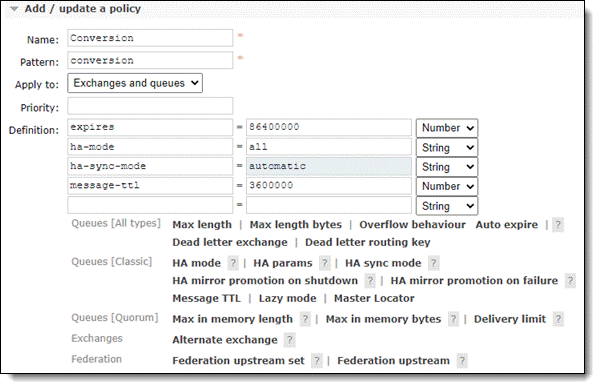The image size is (600, 389).
Task: Click the Federation upstream link
Action: pyautogui.click(x=393, y=361)
